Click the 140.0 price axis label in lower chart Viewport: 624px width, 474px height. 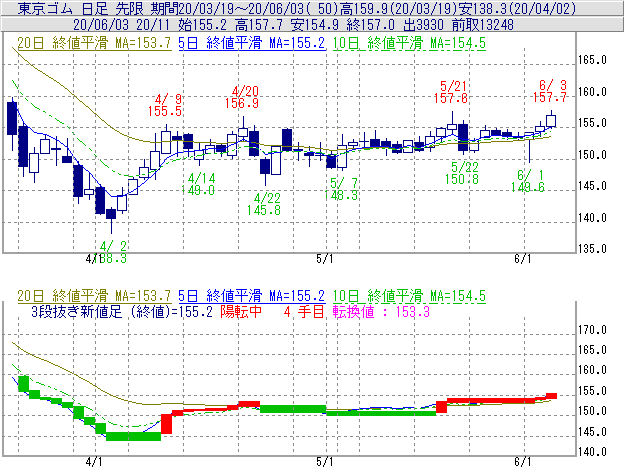592,452
